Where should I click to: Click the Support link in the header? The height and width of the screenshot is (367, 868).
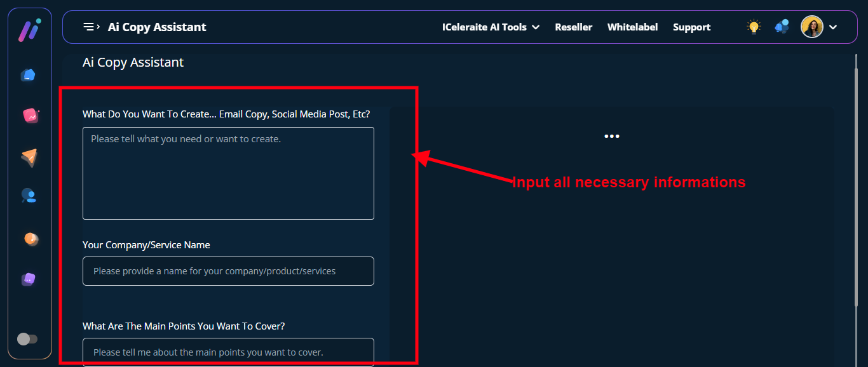point(691,27)
